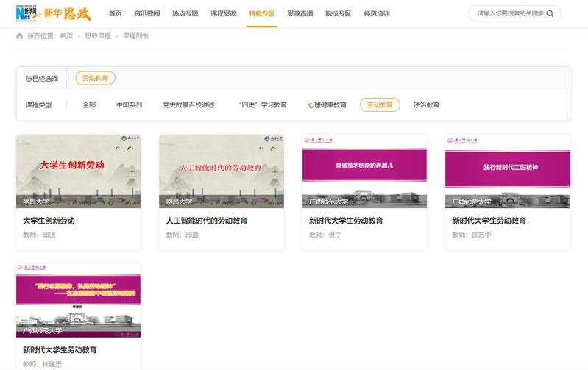Open 人工智能时代的劳动教育 course thumbnail
This screenshot has height=370, width=588.
pos(221,171)
